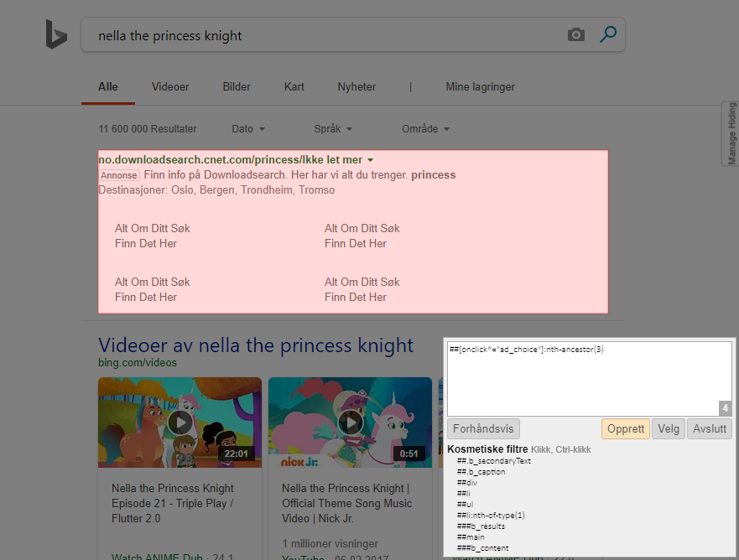
Task: Open the Videoer tab
Action: coord(170,86)
